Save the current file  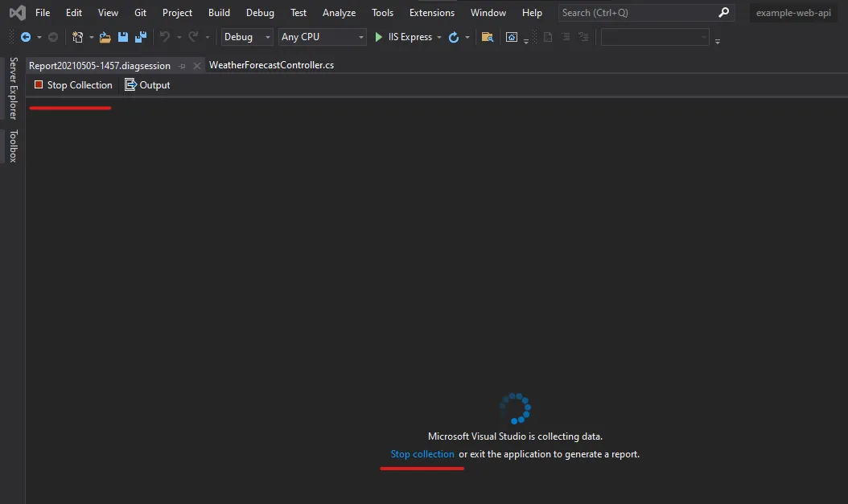(123, 37)
